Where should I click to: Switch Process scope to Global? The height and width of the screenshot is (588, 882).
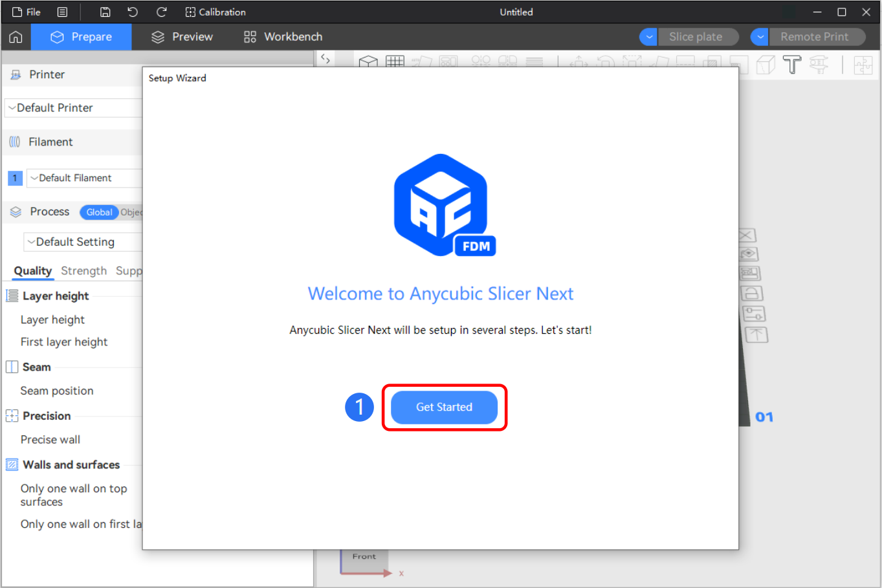[99, 212]
